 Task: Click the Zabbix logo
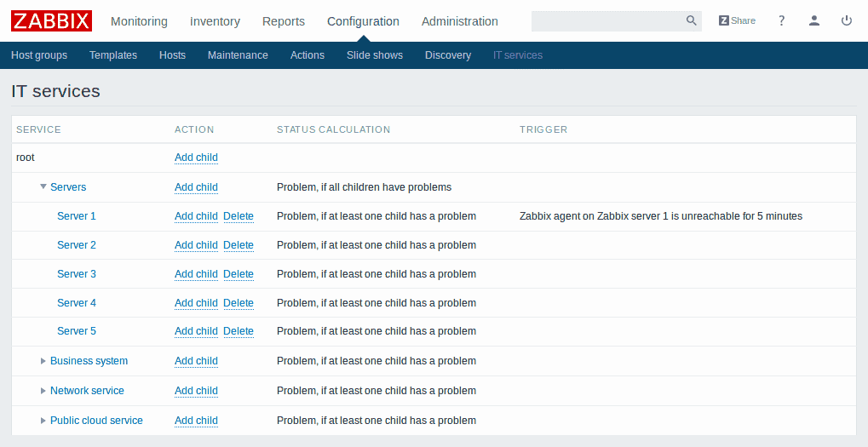coord(51,20)
